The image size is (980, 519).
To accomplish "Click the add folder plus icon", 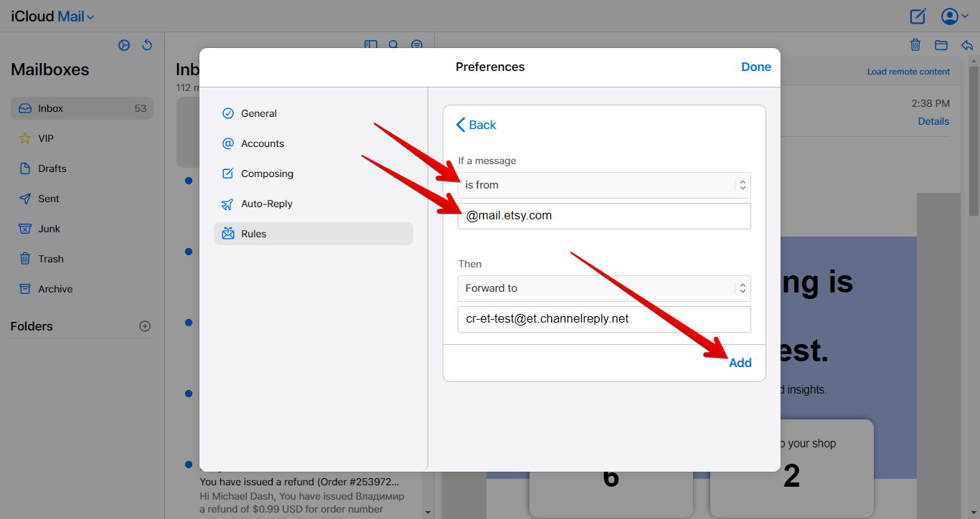I will [145, 326].
